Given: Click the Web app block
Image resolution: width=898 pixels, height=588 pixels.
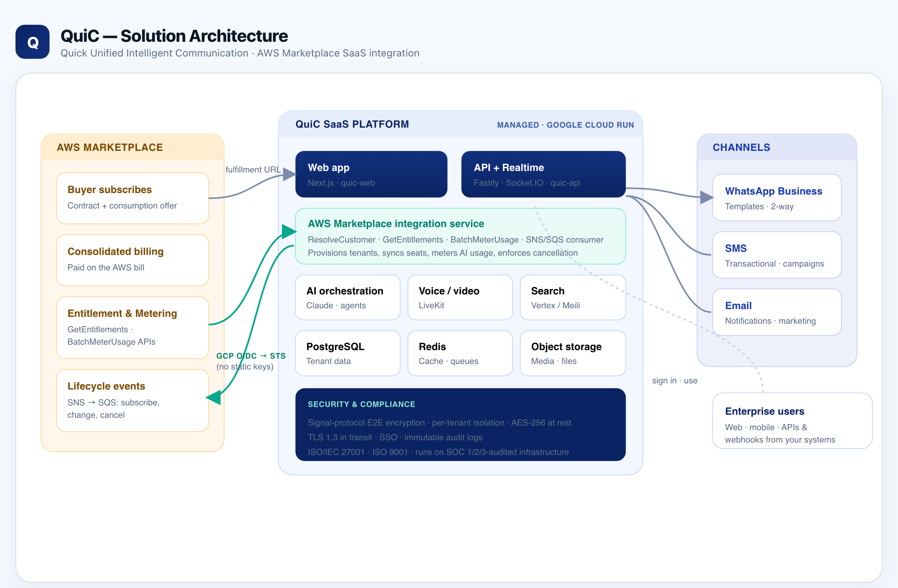Looking at the screenshot, I should coord(371,174).
